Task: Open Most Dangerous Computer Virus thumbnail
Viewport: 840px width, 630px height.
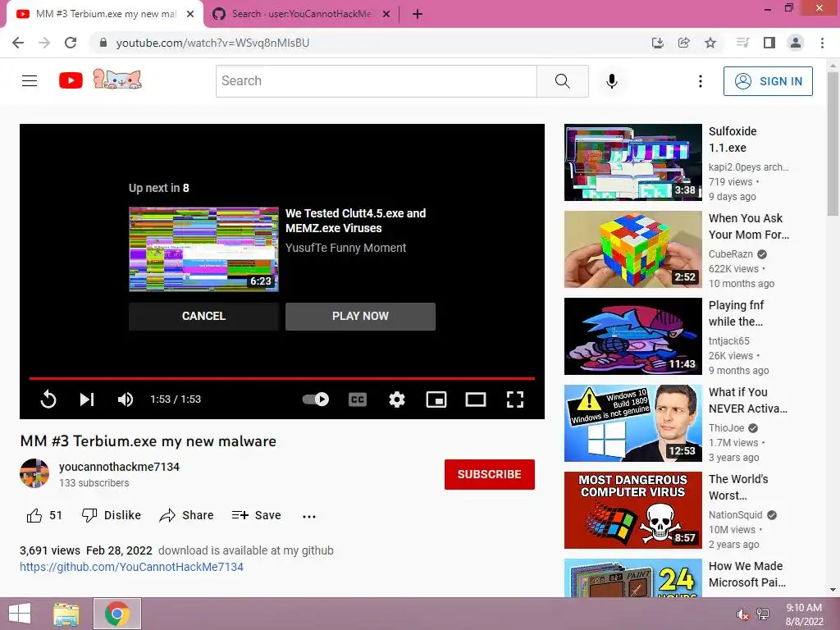Action: point(632,509)
